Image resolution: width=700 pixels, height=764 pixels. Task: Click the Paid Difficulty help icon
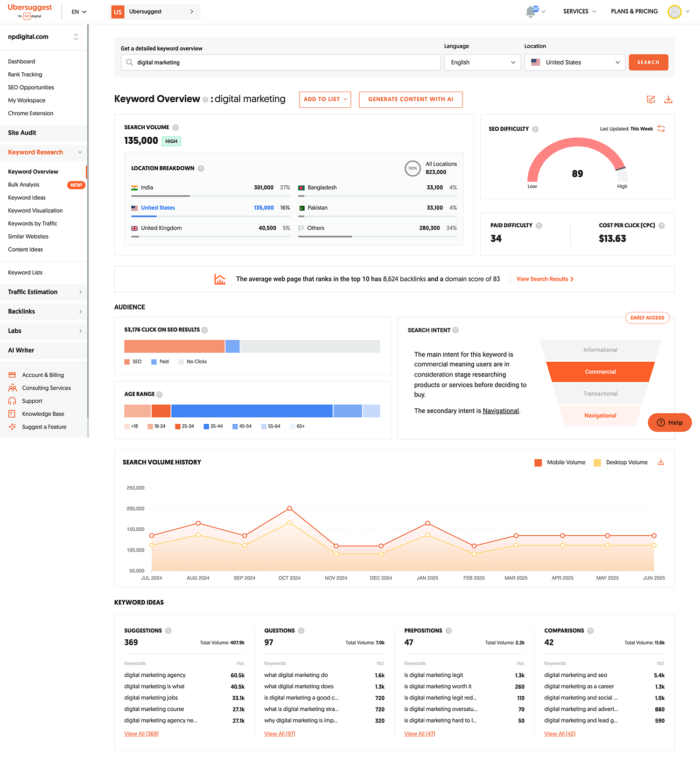tap(539, 225)
